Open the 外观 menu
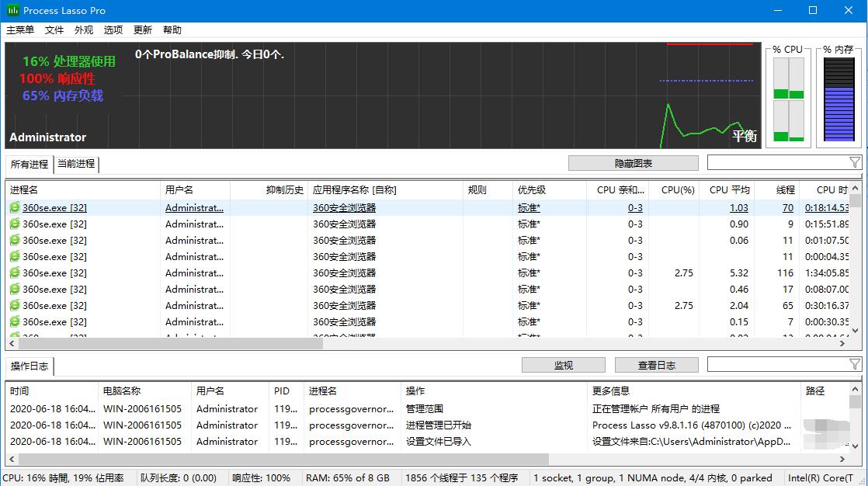868x486 pixels. click(84, 30)
